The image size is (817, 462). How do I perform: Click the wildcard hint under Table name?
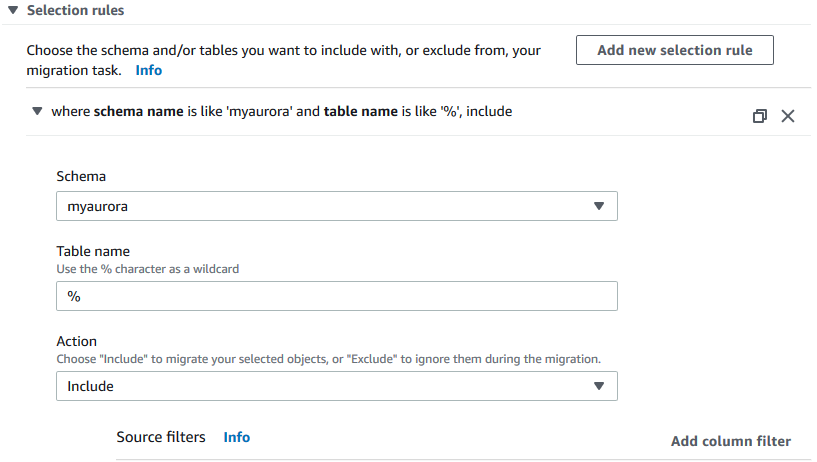[148, 268]
